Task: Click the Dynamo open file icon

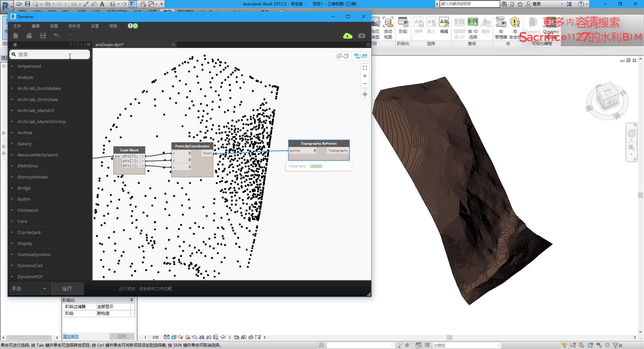Action: 29,36
